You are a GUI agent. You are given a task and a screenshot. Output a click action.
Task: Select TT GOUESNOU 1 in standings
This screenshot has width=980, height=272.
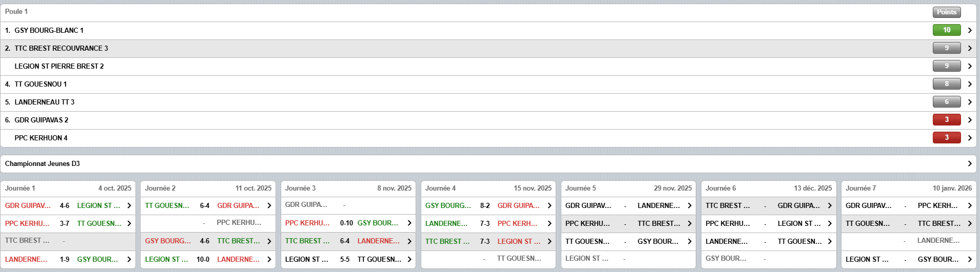(x=41, y=84)
